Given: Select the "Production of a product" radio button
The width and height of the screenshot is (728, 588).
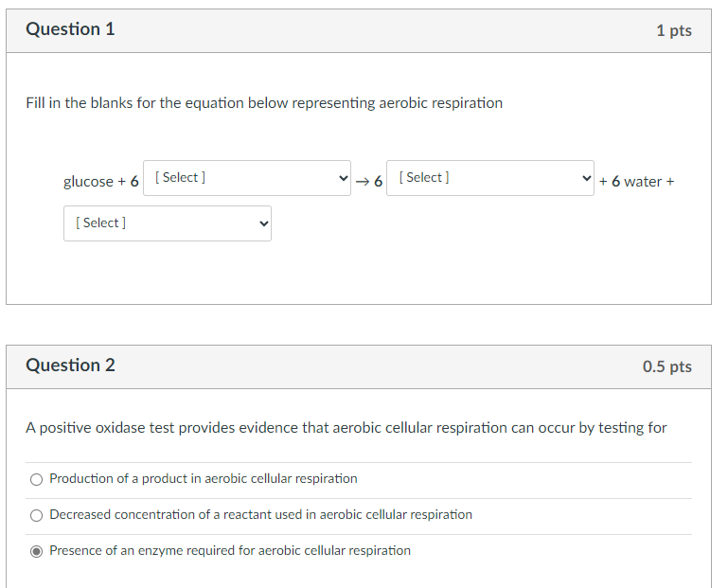Looking at the screenshot, I should click(x=37, y=479).
